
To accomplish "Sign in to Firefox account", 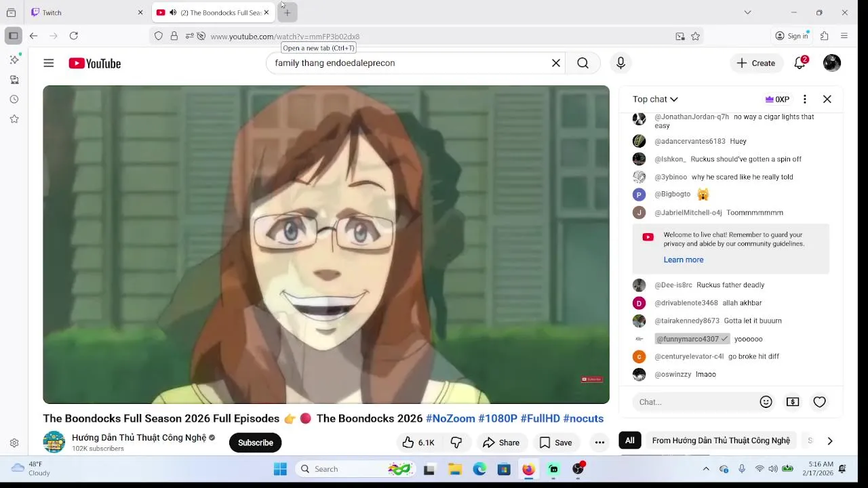I will [x=792, y=36].
